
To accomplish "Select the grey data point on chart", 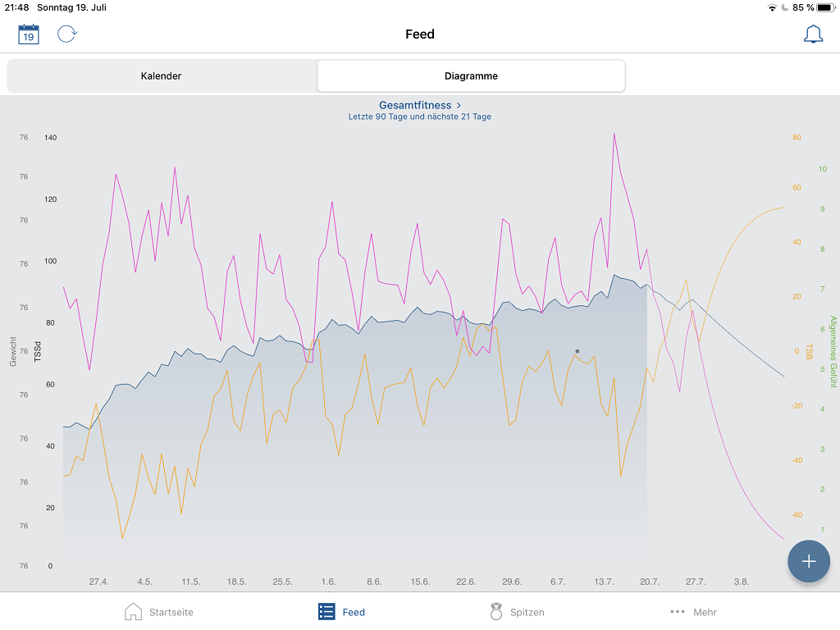I will click(577, 351).
